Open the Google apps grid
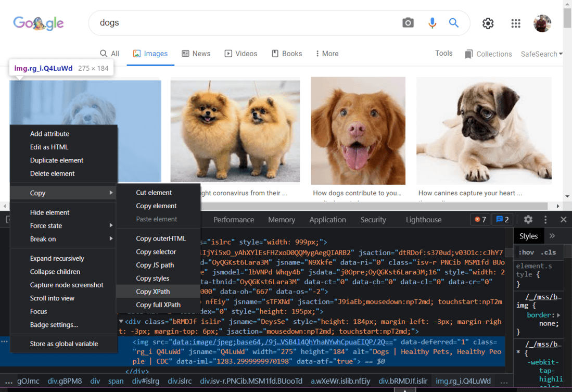572x392 pixels. (515, 23)
